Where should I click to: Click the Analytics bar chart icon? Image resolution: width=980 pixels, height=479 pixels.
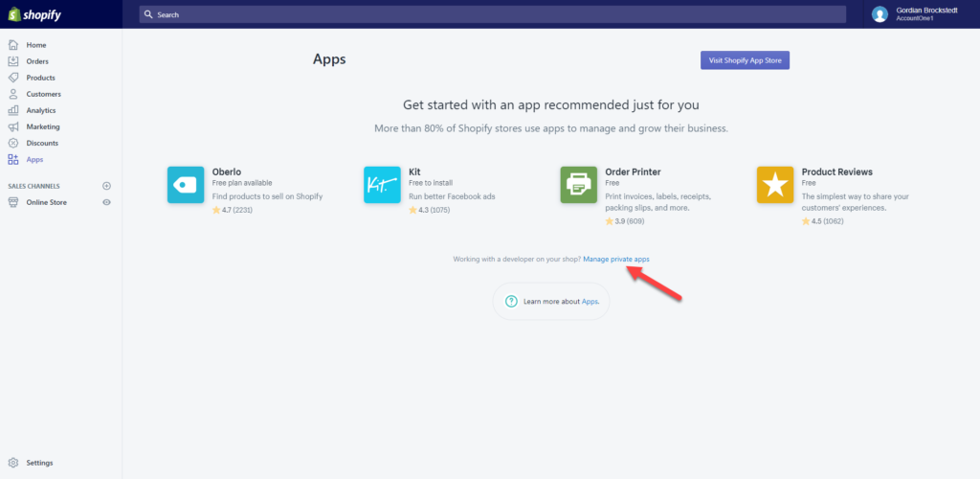pos(13,110)
